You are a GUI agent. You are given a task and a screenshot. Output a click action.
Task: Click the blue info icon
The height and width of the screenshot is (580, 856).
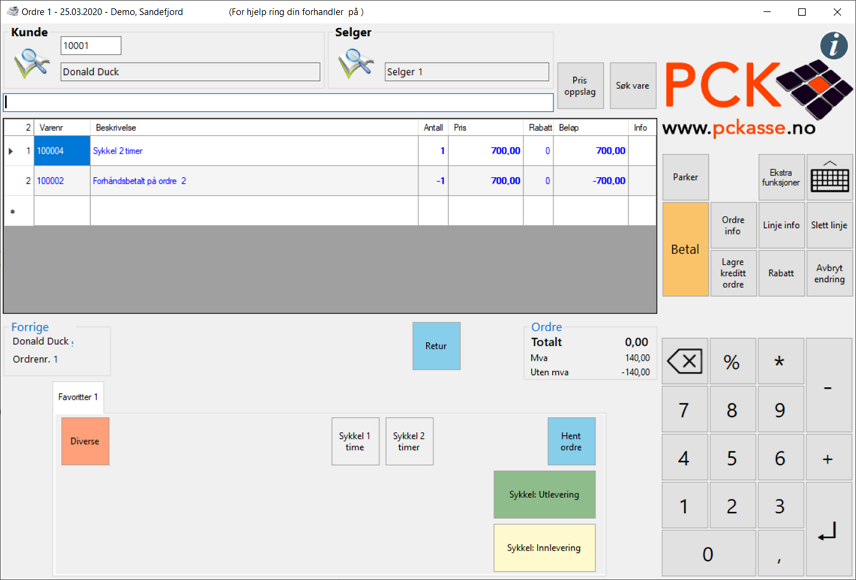(834, 46)
